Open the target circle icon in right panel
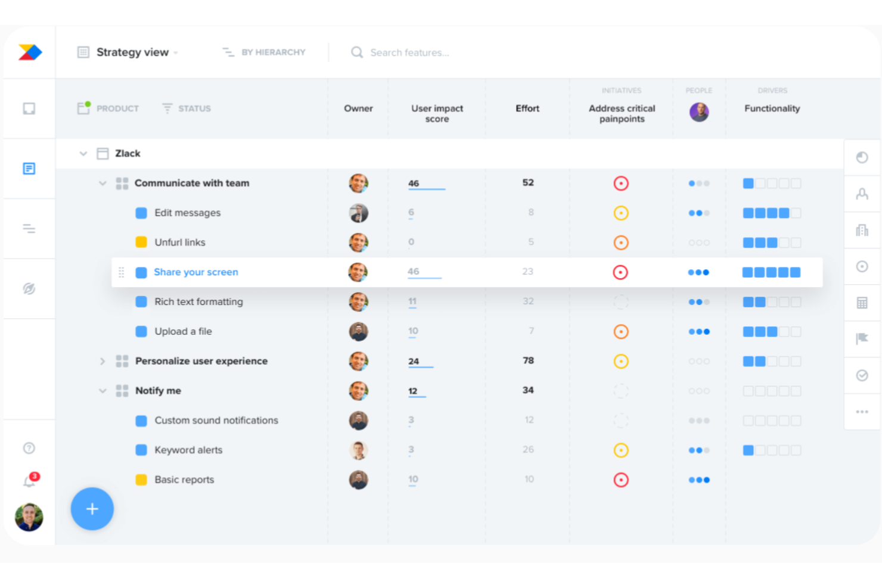The width and height of the screenshot is (882, 588). tap(862, 266)
